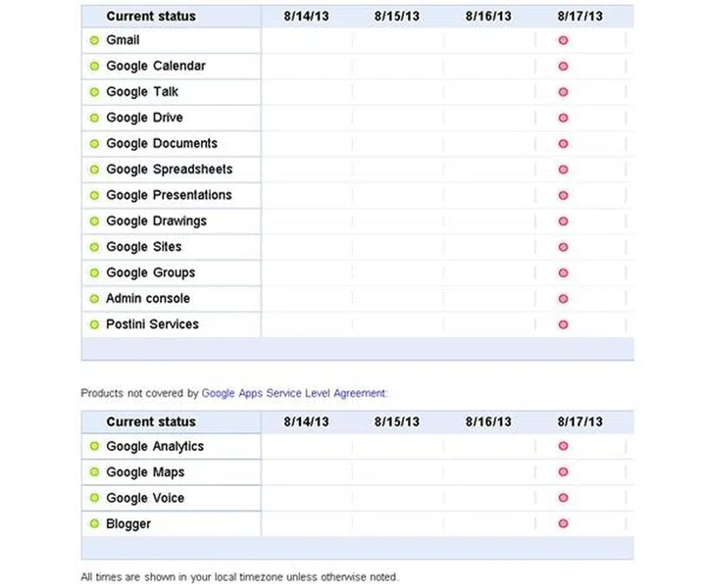Click the green status icon beside Google Drive
This screenshot has height=588, width=706.
click(x=94, y=119)
